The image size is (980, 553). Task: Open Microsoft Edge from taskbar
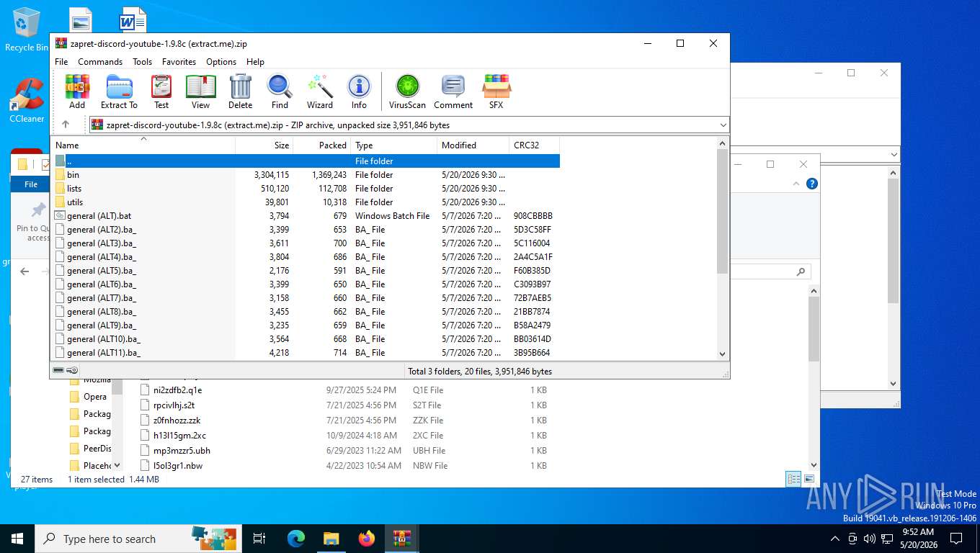(296, 539)
